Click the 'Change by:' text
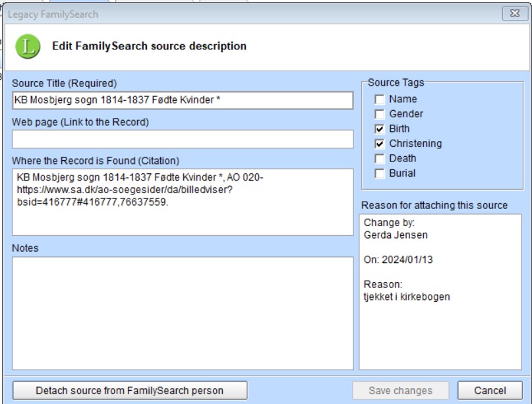This screenshot has width=532, height=404. [389, 223]
